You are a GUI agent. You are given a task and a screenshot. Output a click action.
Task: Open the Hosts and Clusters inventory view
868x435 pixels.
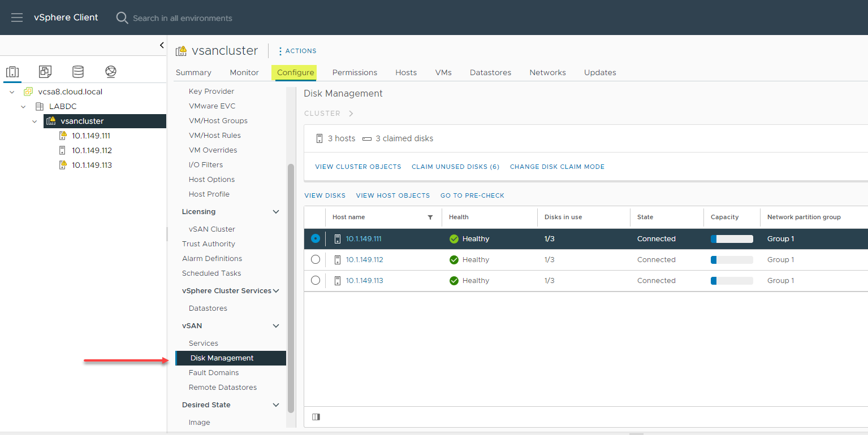(x=12, y=71)
